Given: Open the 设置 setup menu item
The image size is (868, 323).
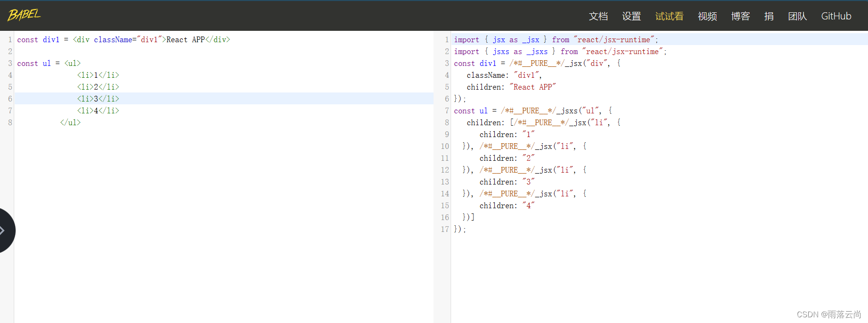Looking at the screenshot, I should (x=631, y=16).
